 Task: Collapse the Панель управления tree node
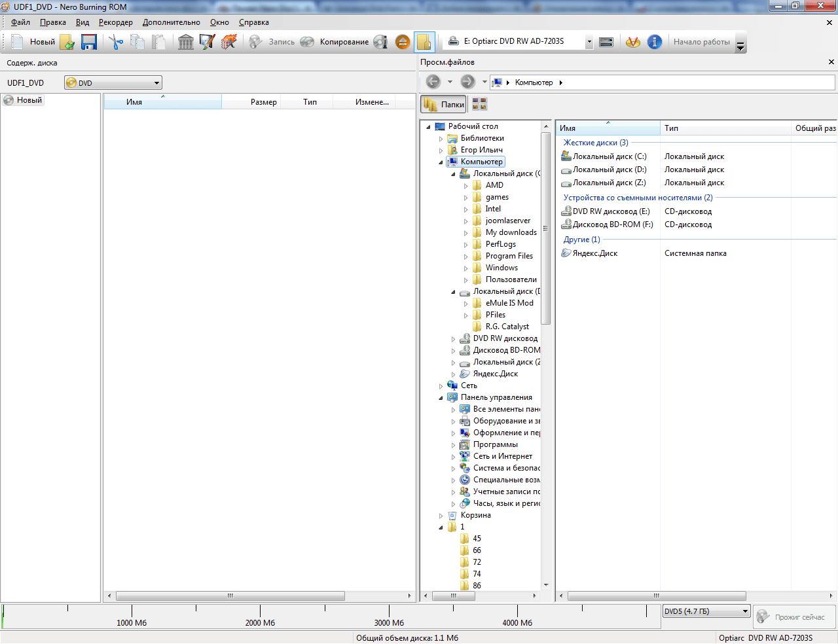[x=441, y=398]
